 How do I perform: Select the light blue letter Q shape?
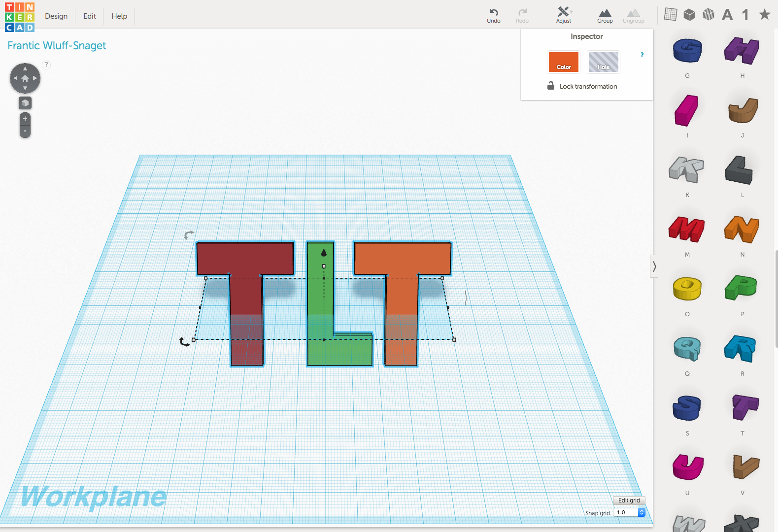(687, 349)
